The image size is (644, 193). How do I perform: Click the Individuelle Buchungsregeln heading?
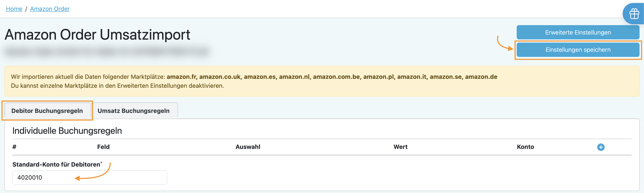[67, 131]
